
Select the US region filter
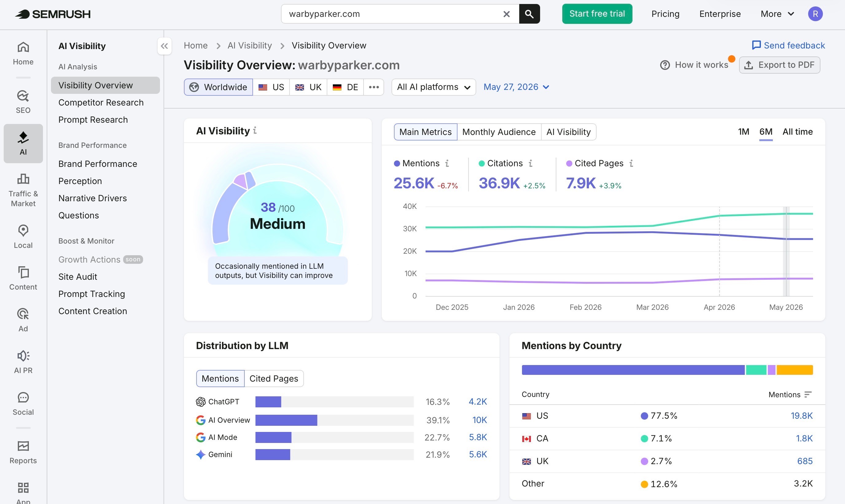coord(271,87)
